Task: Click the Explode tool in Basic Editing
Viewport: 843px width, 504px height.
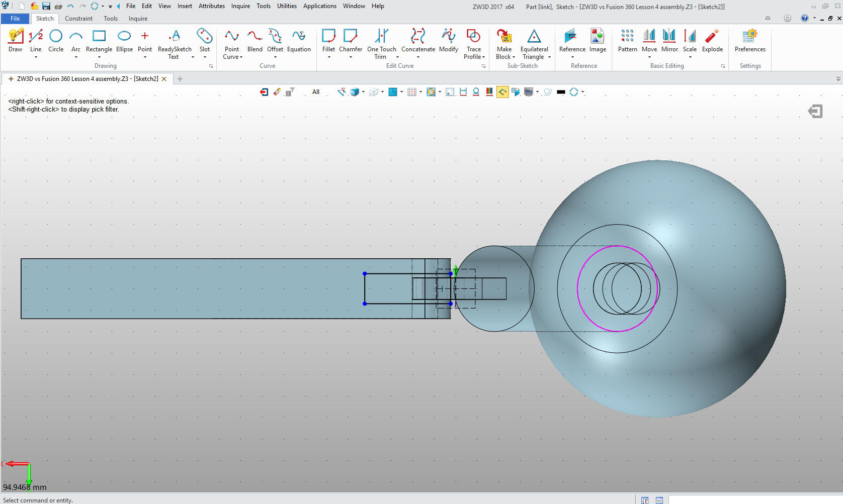Action: pyautogui.click(x=713, y=40)
